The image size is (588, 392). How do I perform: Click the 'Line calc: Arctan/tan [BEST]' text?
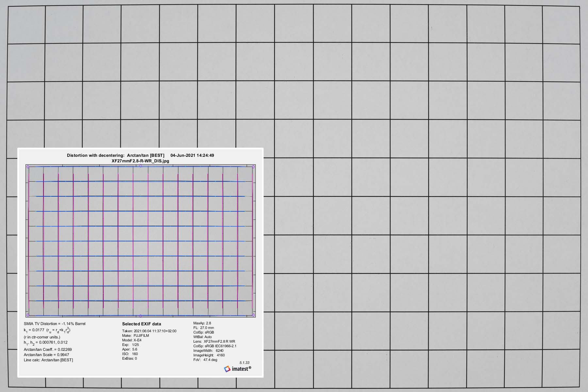point(48,360)
